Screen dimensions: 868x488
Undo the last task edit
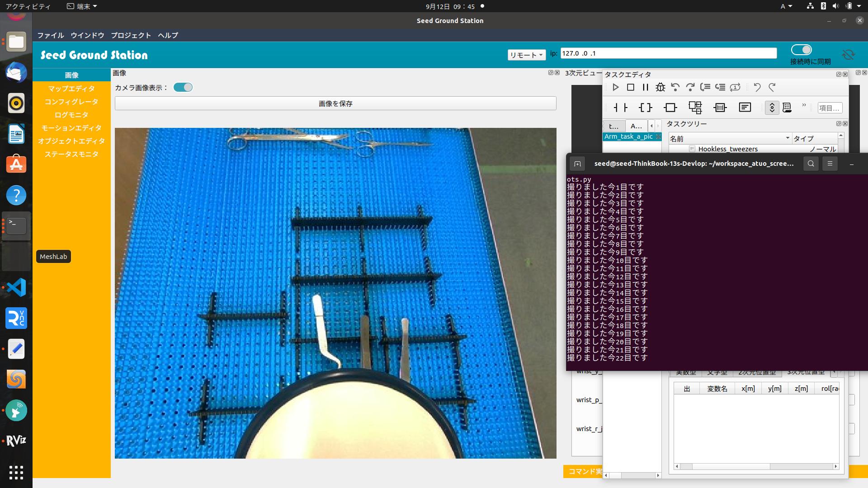pyautogui.click(x=757, y=87)
